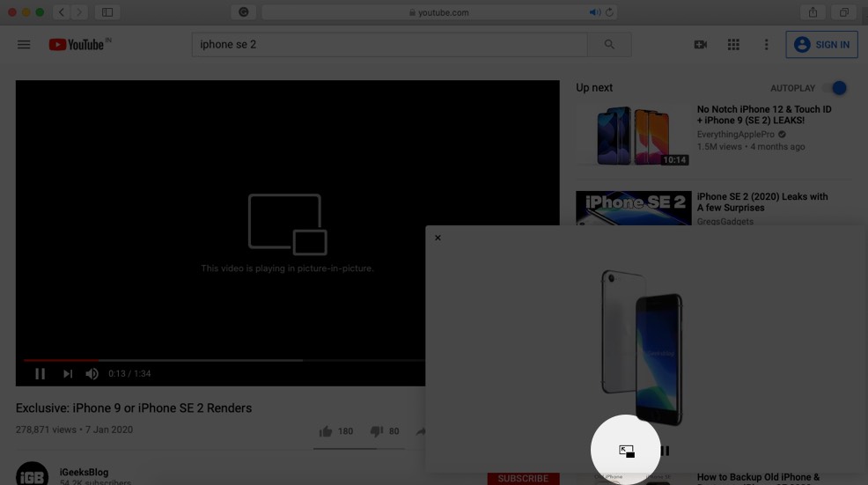This screenshot has width=868, height=485.
Task: Click the youtube.com address bar
Action: 439,12
